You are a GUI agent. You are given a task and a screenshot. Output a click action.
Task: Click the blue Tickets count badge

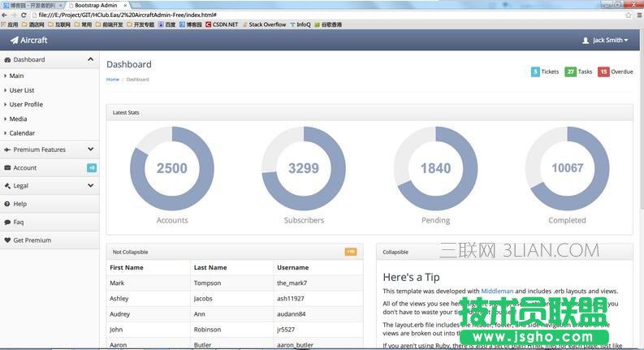[535, 72]
